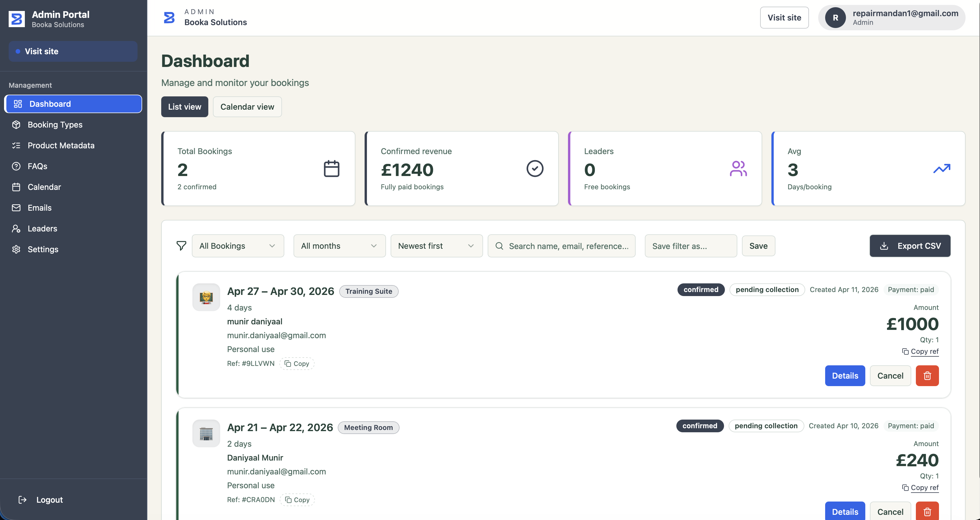Click the Emails envelope icon
Image resolution: width=980 pixels, height=520 pixels.
tap(16, 207)
